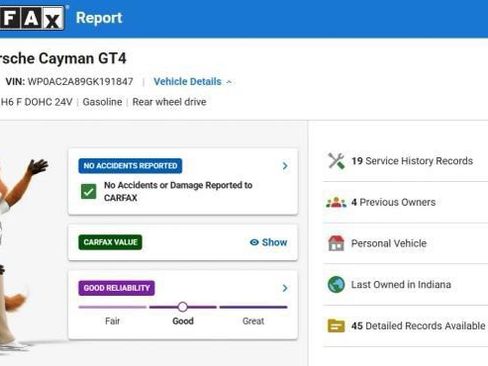This screenshot has height=366, width=488.
Task: Expand the No Accidents Reported chevron
Action: click(x=285, y=166)
